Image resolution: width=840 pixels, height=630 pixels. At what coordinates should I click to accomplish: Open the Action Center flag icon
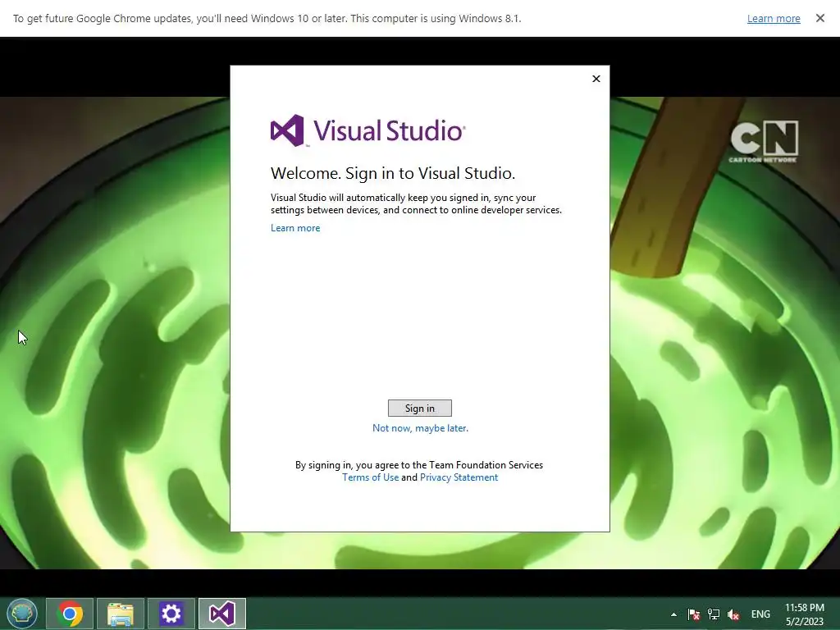click(694, 614)
